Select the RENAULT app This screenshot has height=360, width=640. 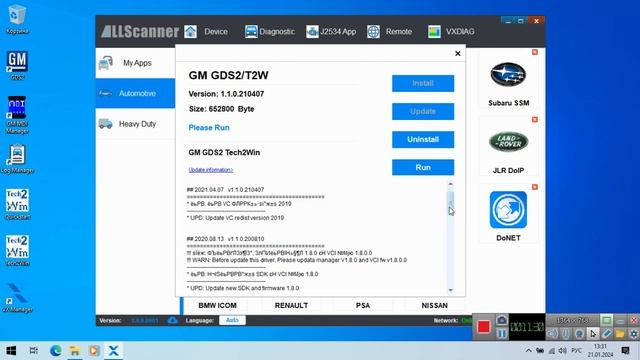coord(291,305)
